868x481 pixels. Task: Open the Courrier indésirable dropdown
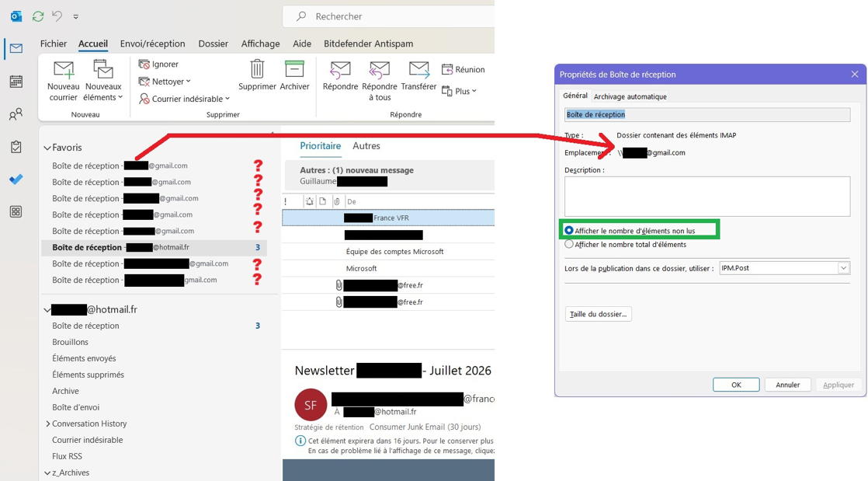[x=184, y=99]
